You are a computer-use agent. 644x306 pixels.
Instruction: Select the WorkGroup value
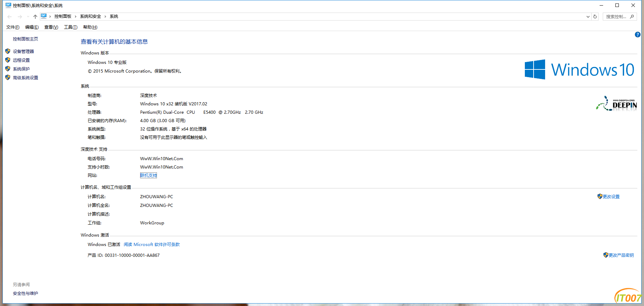[152, 223]
